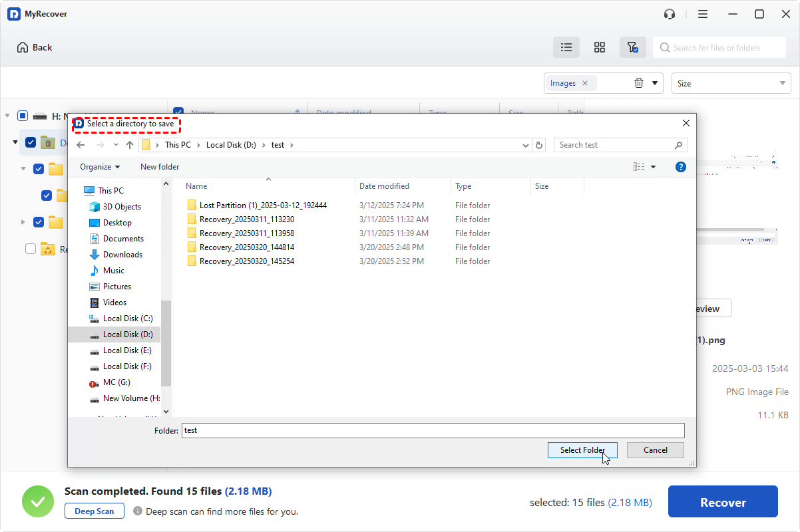The height and width of the screenshot is (532, 800).
Task: Click the filter funnel icon in MyRecover
Action: pyautogui.click(x=632, y=47)
